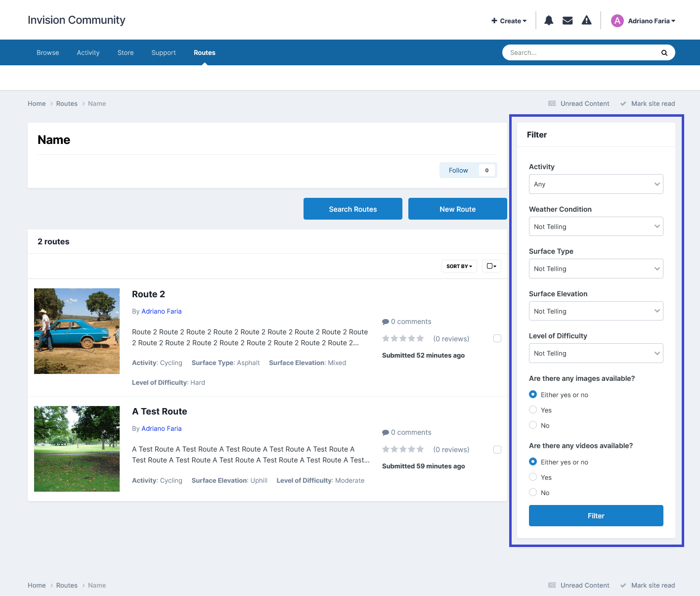Open the Sort By dropdown

click(459, 266)
